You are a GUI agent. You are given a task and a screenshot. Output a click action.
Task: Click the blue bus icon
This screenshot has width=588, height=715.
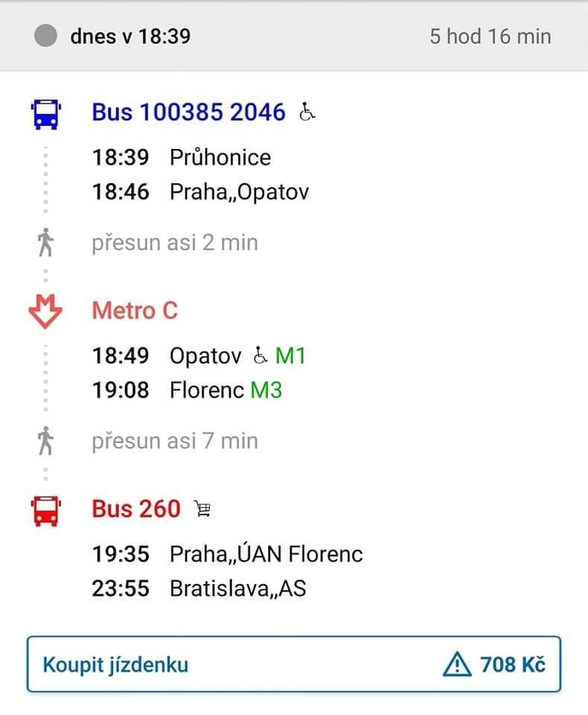45,114
